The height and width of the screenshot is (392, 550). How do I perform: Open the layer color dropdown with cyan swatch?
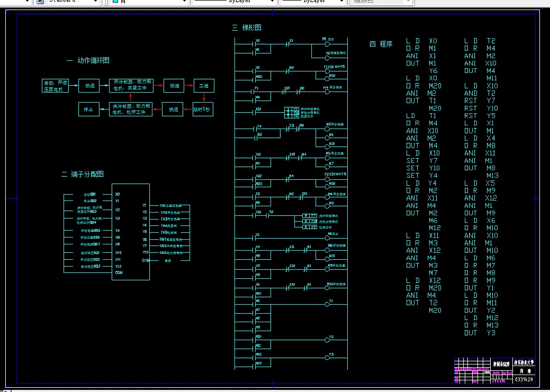tap(149, 2)
